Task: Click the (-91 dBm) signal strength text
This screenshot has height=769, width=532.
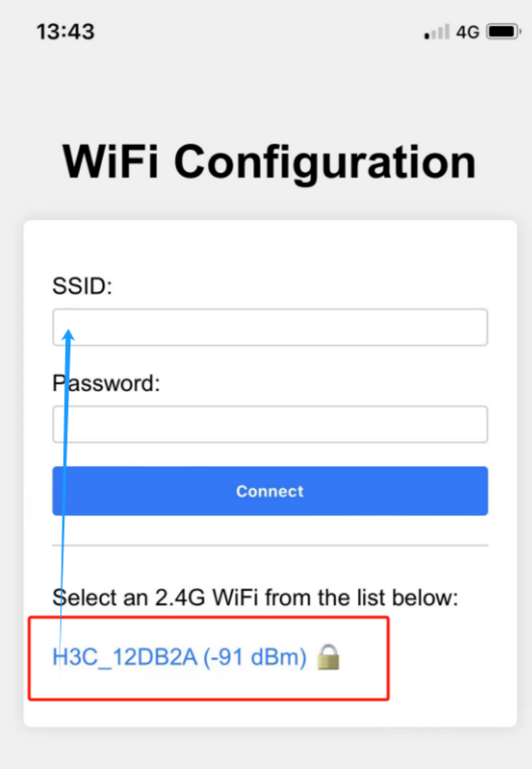Action: 255,658
